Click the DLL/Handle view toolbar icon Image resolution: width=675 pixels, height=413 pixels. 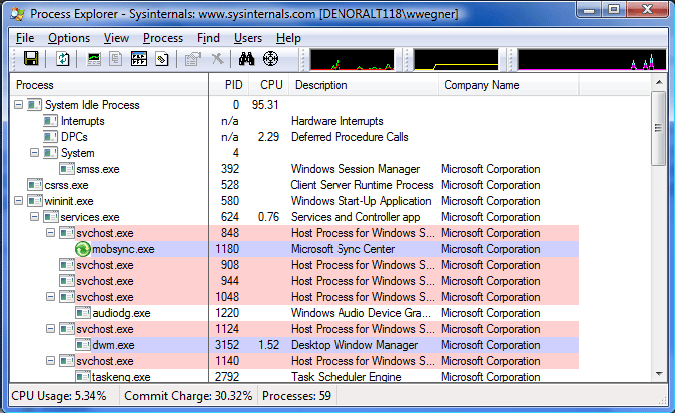(x=162, y=59)
